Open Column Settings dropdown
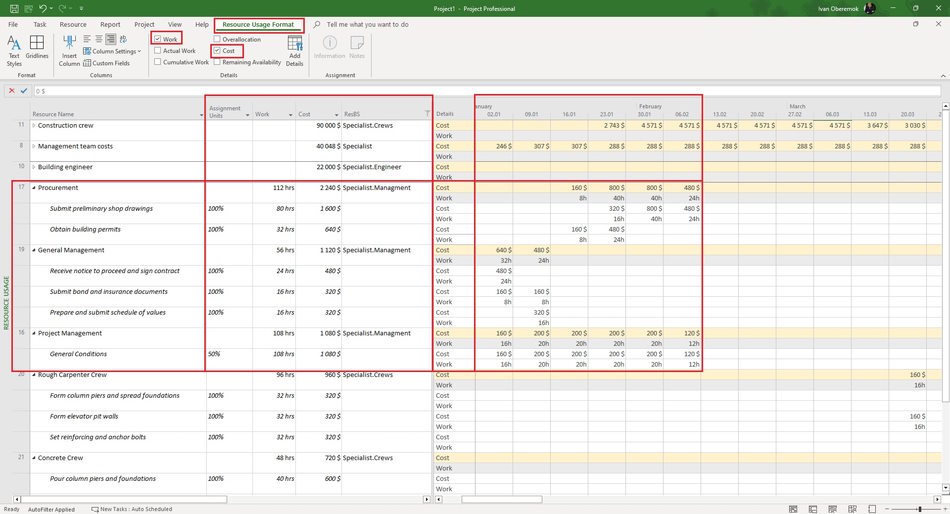Viewport: 950px width, 514px height. click(x=112, y=52)
